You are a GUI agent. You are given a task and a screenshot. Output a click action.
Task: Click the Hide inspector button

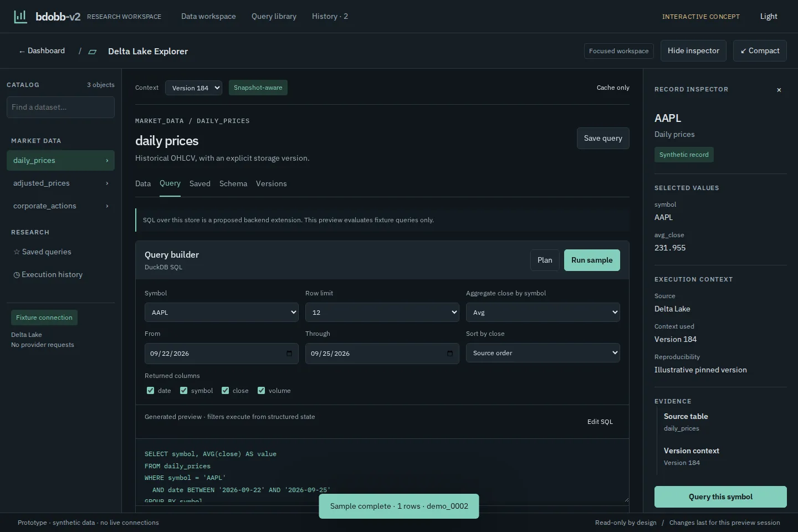tap(693, 51)
